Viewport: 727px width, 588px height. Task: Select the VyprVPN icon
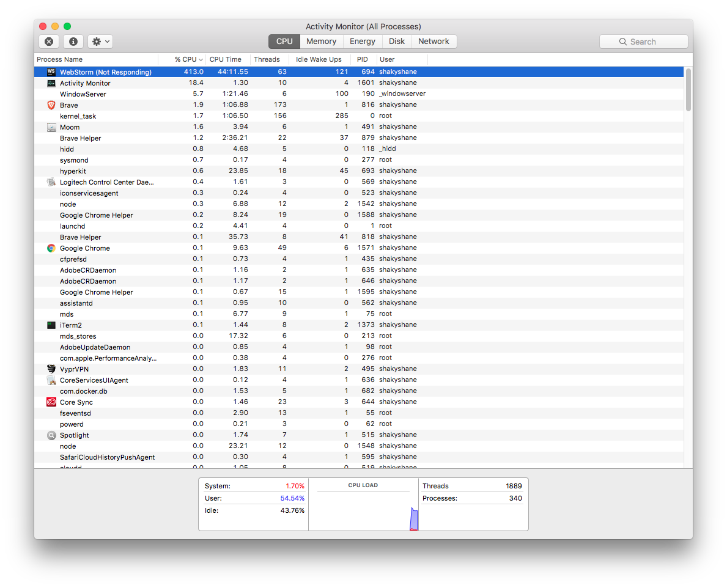[x=51, y=369]
